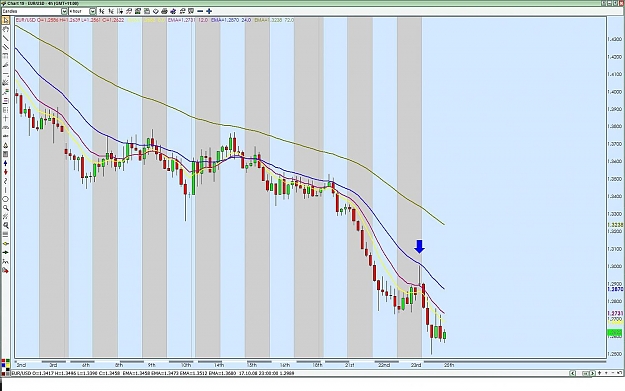Select the blue up arrow marker tool

point(6,163)
